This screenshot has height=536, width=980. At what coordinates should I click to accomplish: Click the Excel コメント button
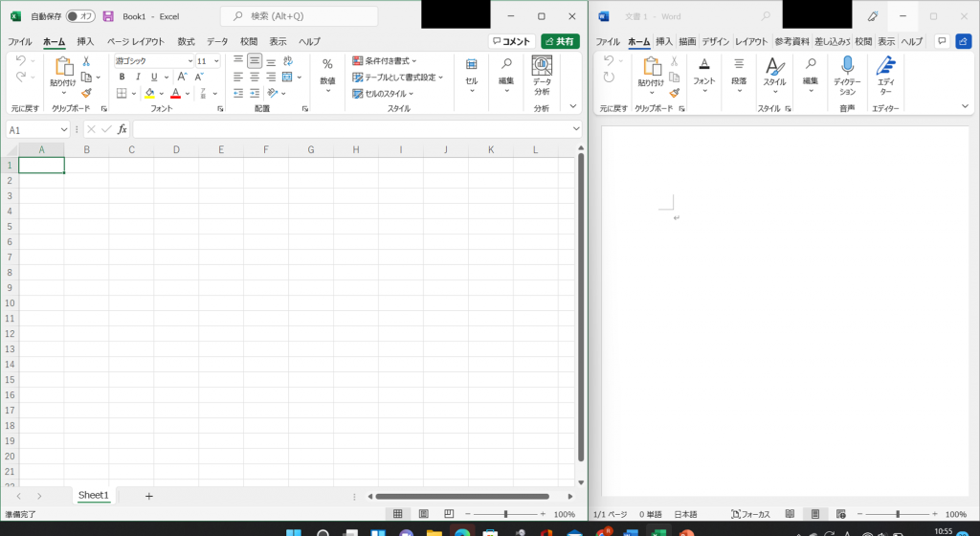tap(510, 41)
